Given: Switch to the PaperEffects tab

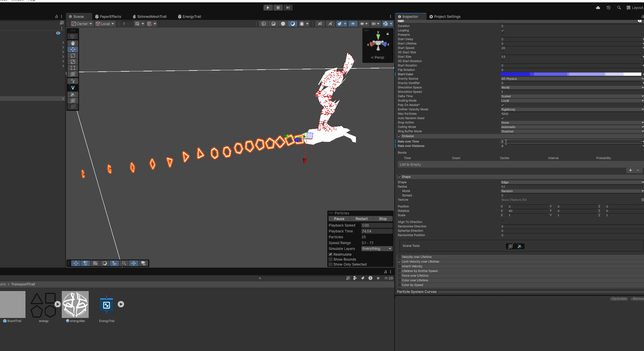Looking at the screenshot, I should point(108,17).
